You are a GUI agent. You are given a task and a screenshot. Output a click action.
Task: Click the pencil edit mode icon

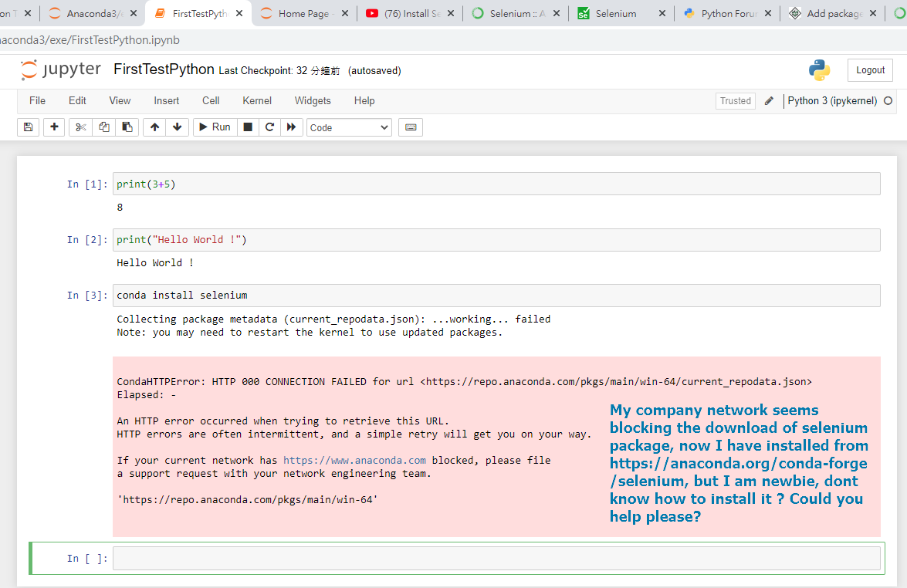[769, 101]
